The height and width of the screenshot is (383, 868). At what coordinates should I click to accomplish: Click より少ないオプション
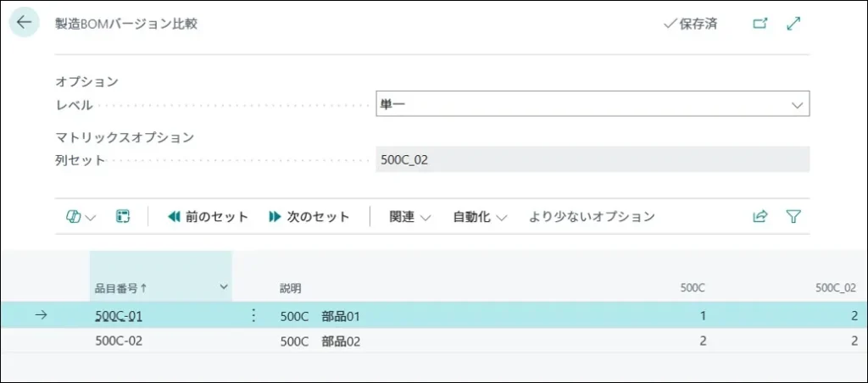[x=592, y=217]
